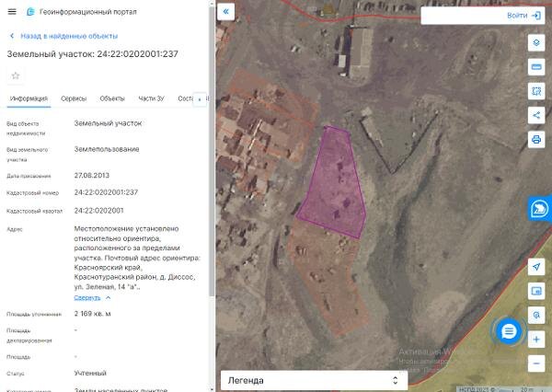Go back to найденные объекты

[63, 36]
